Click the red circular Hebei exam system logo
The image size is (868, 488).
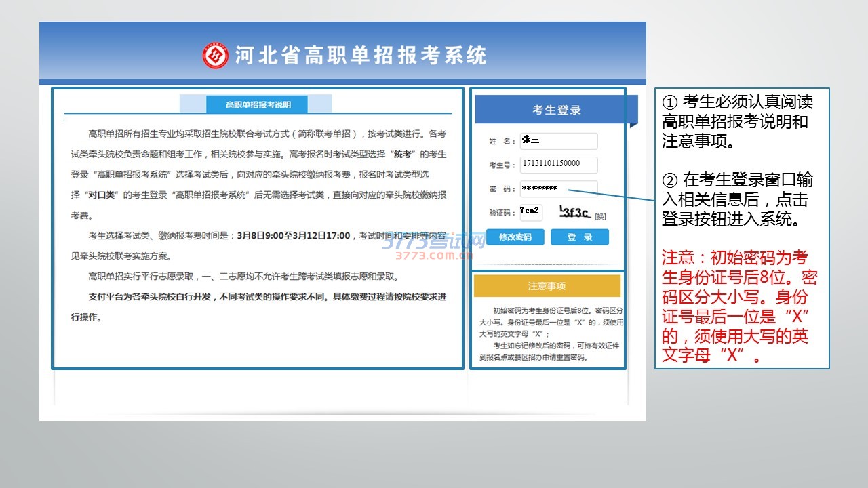coord(215,56)
